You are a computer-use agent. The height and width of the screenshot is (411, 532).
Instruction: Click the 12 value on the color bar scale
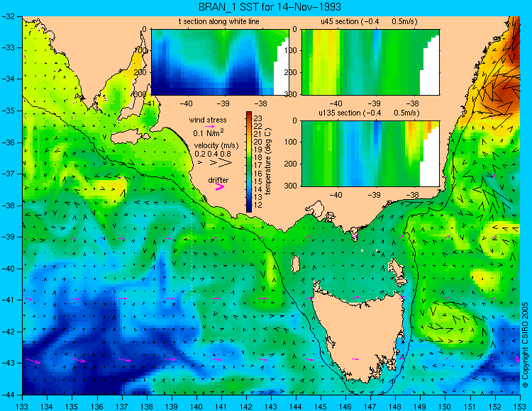point(258,205)
